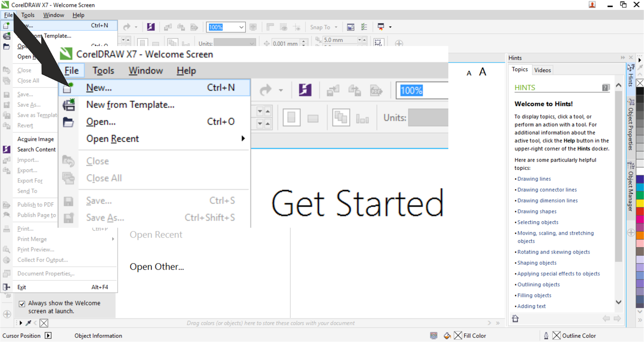Open the Adding text hint link
644x342 pixels.
[531, 307]
